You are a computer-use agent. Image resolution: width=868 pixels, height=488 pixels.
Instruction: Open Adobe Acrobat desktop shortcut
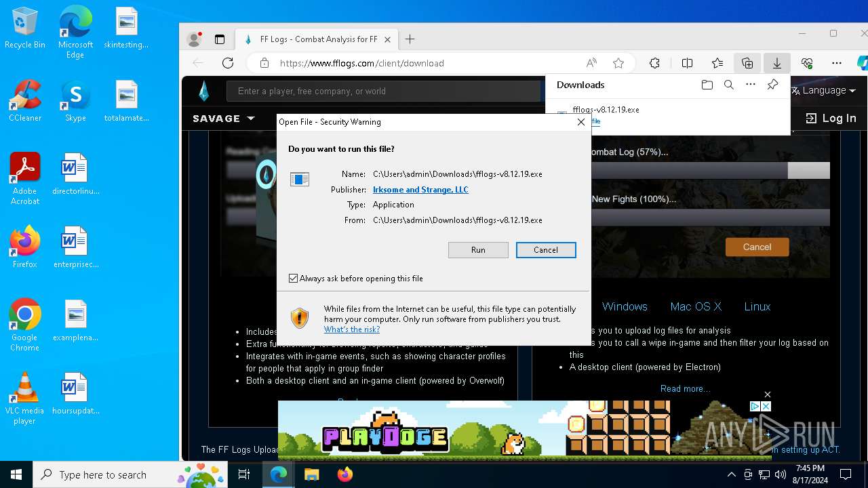point(25,178)
